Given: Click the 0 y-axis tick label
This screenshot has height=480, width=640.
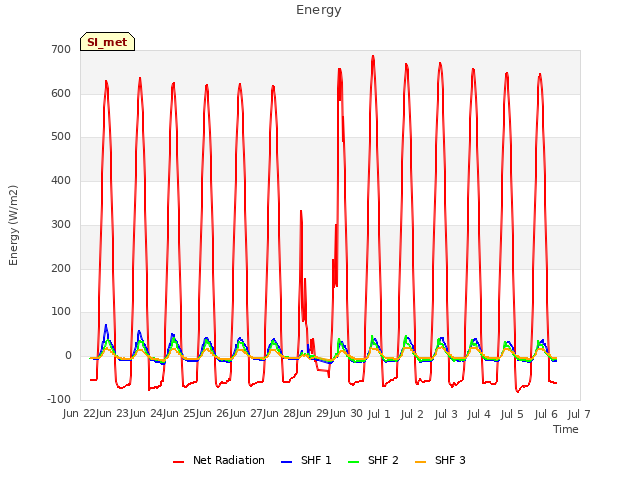Looking at the screenshot, I should [68, 356].
